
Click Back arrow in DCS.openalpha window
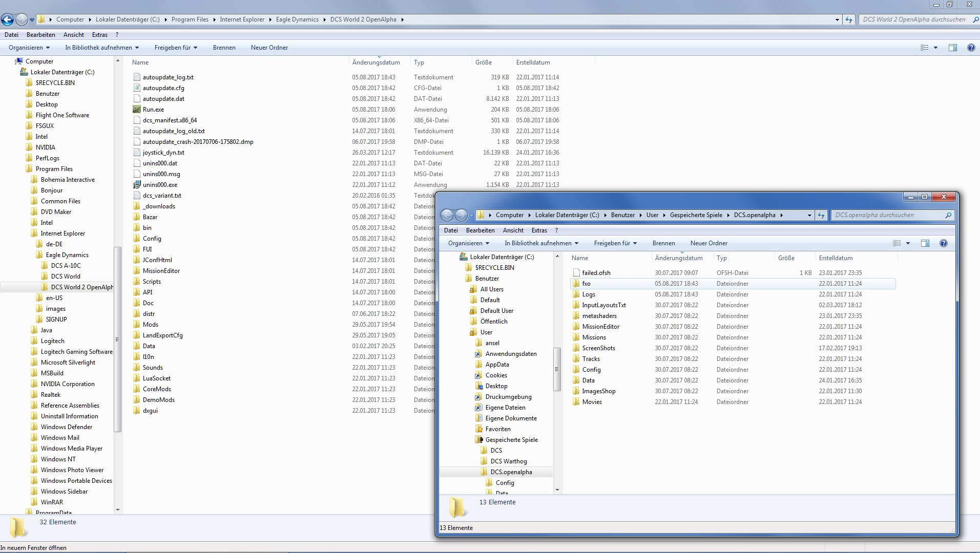[447, 215]
